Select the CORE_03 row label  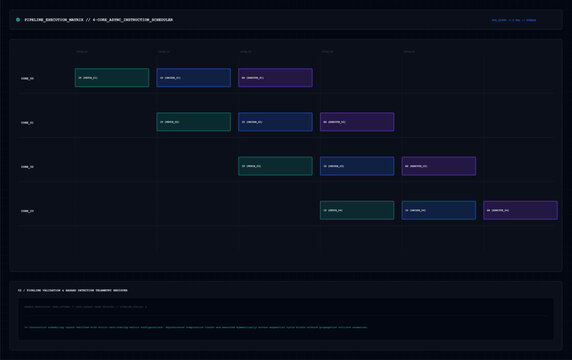27,211
